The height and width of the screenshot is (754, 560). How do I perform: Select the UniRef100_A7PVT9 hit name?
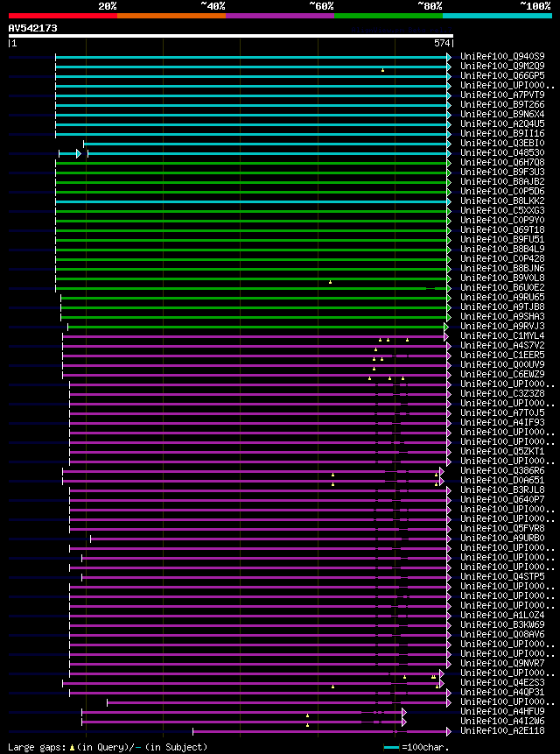point(502,95)
